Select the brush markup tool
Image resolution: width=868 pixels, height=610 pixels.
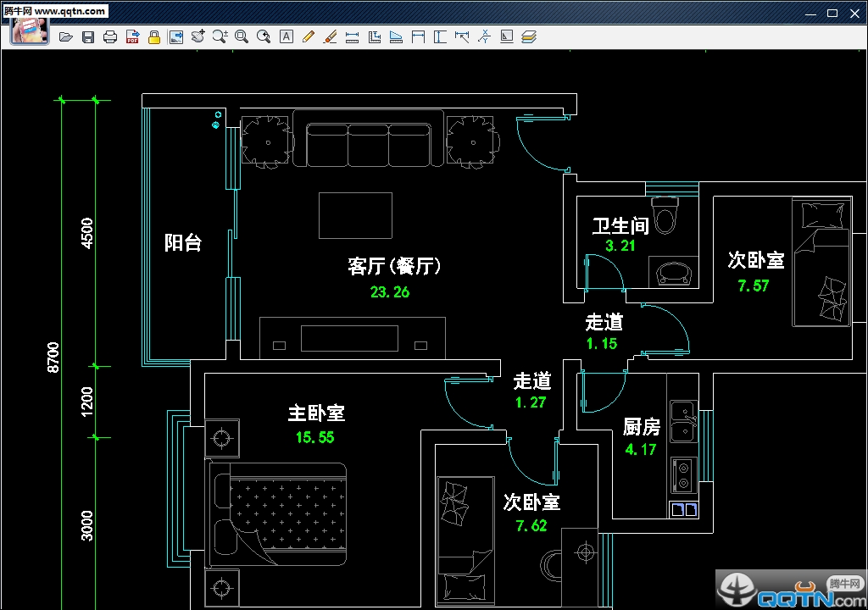point(330,36)
